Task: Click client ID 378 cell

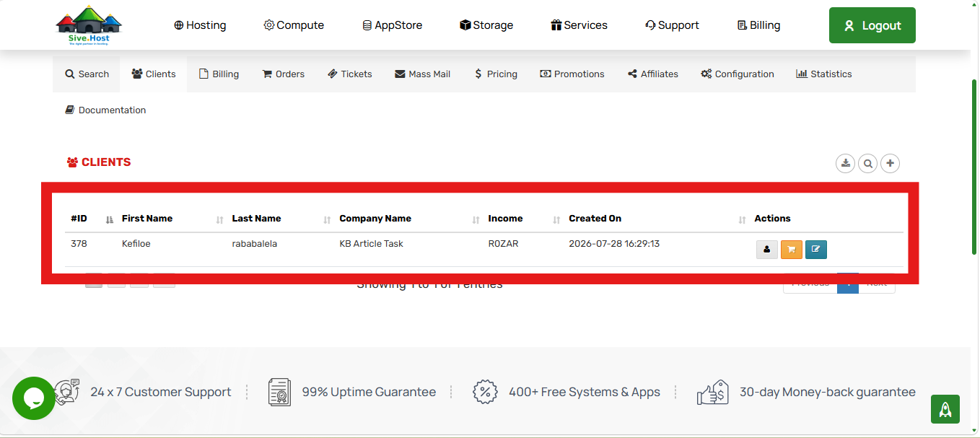Action: pos(79,244)
